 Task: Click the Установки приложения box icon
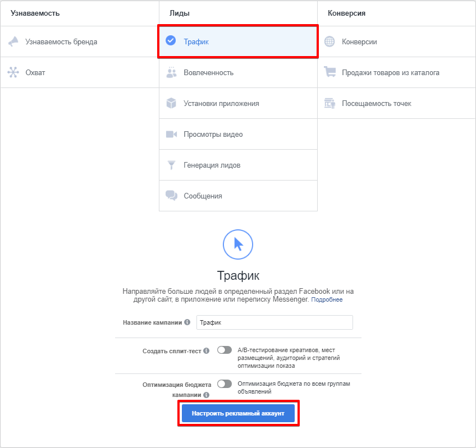[x=171, y=103]
